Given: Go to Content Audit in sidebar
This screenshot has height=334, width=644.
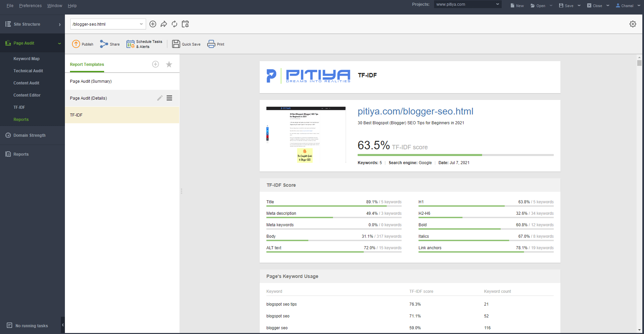Looking at the screenshot, I should 26,83.
